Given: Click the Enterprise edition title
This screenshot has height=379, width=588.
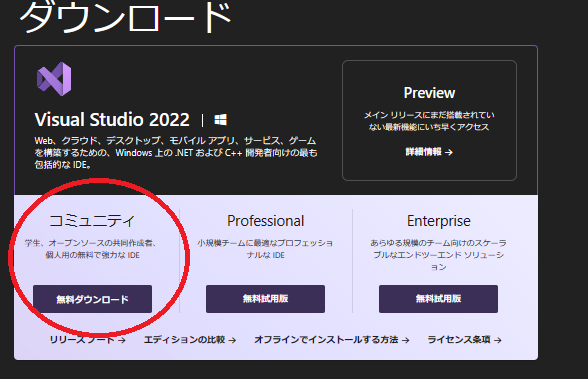Looking at the screenshot, I should coord(438,221).
